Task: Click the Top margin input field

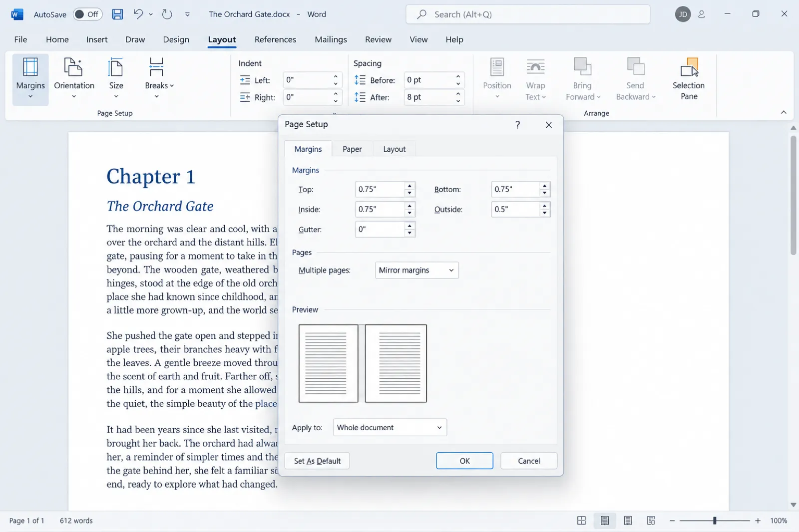Action: [380, 190]
